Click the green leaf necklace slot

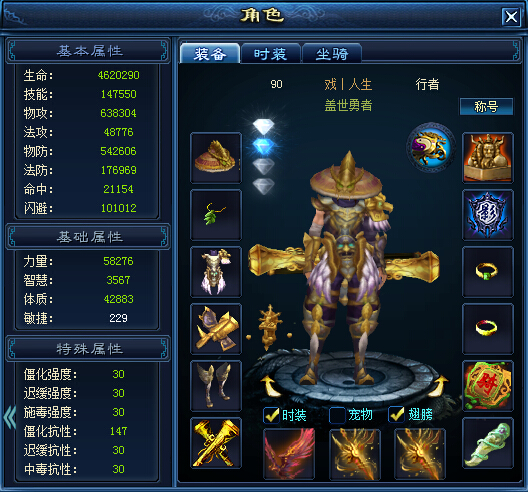click(216, 215)
